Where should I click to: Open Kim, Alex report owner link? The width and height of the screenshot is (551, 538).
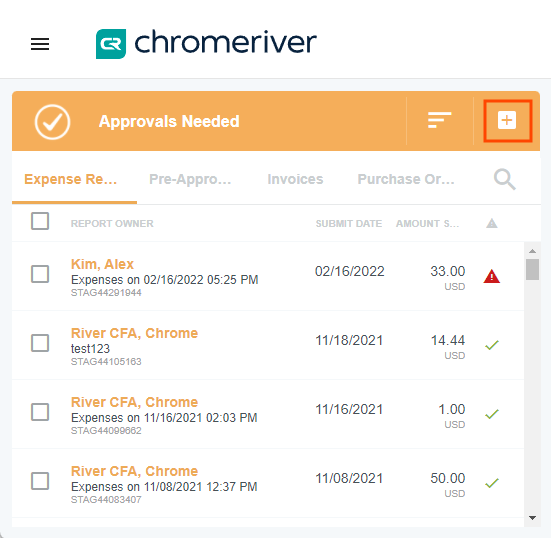click(102, 264)
